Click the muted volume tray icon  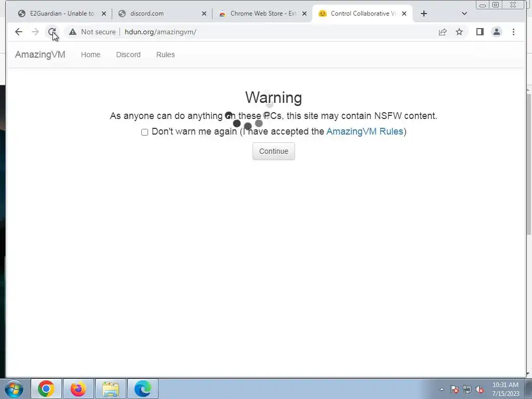coord(480,390)
